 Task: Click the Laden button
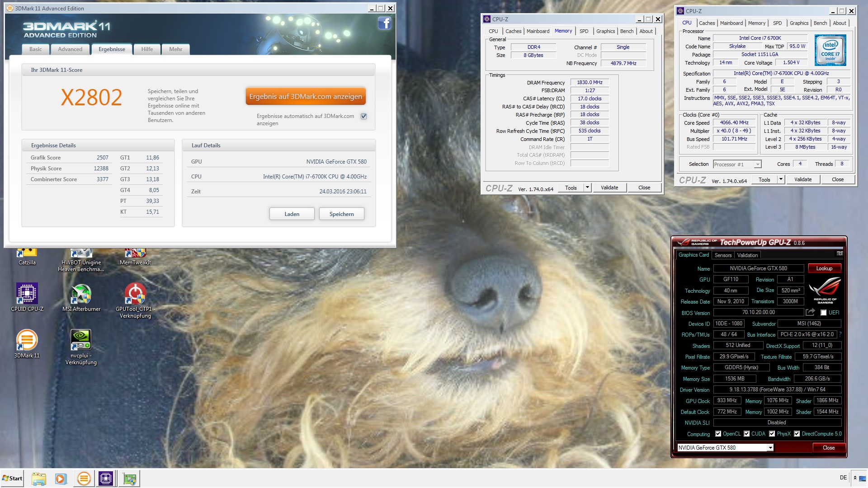[x=292, y=214]
